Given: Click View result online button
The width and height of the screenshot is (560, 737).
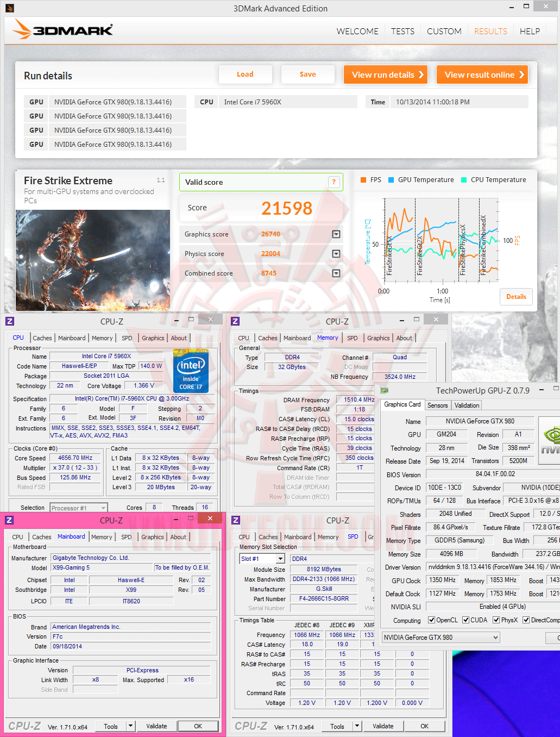Looking at the screenshot, I should [482, 74].
